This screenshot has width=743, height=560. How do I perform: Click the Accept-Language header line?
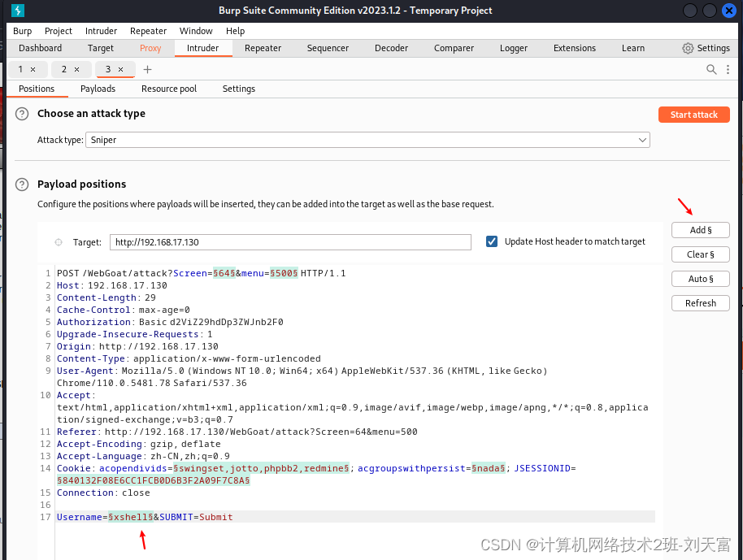point(143,456)
